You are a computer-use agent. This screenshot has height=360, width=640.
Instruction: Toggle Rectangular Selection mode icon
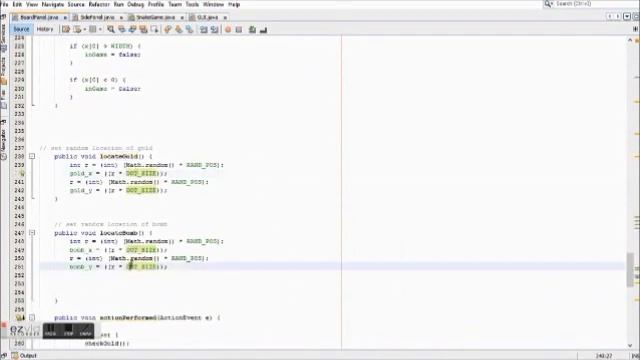tap(154, 29)
